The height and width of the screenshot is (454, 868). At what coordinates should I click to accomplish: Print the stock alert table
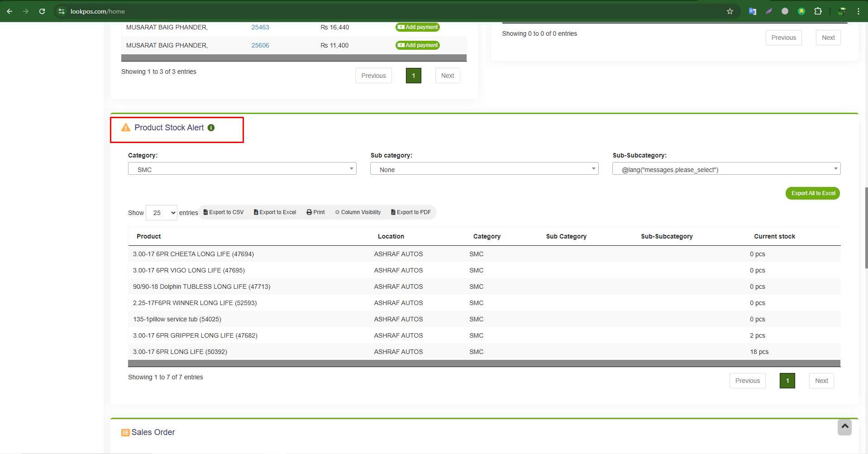point(316,212)
